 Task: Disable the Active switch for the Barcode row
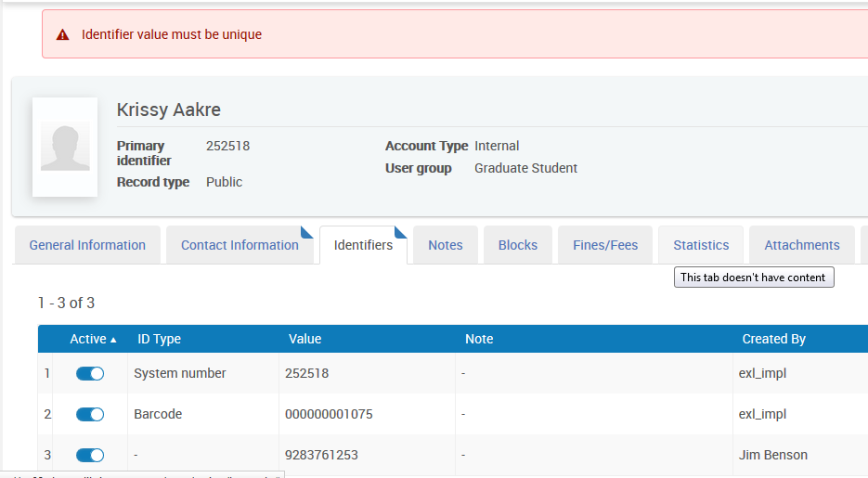point(90,414)
